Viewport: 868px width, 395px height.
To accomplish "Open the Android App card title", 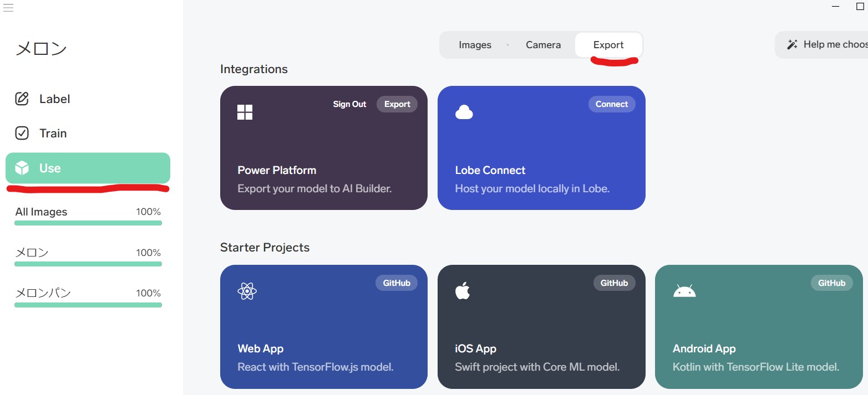I will point(704,349).
